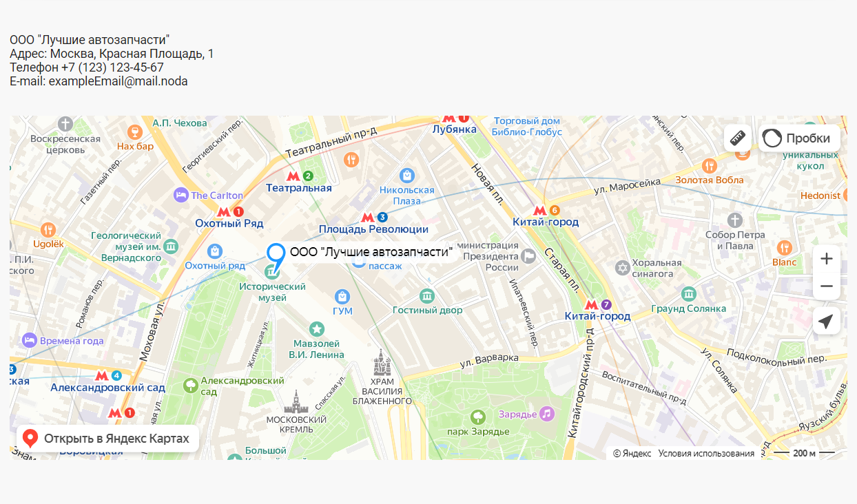The height and width of the screenshot is (504, 857).
Task: Locate my position with arrow button
Action: pyautogui.click(x=827, y=321)
